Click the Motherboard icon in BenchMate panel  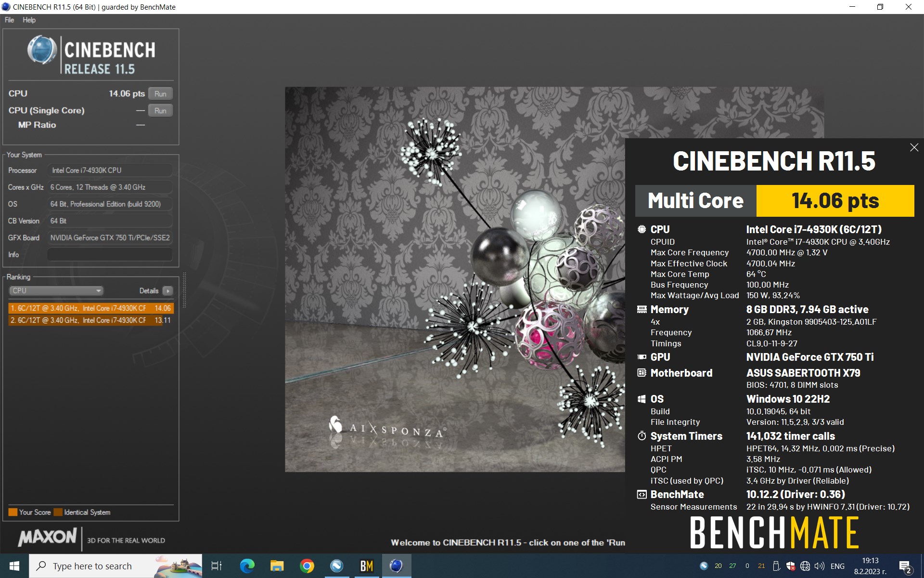click(x=642, y=373)
